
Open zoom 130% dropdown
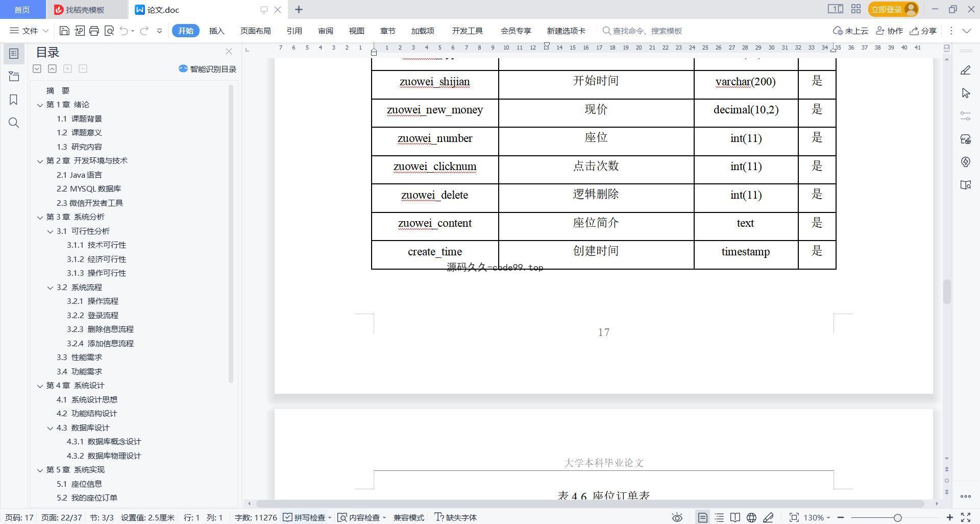817,517
